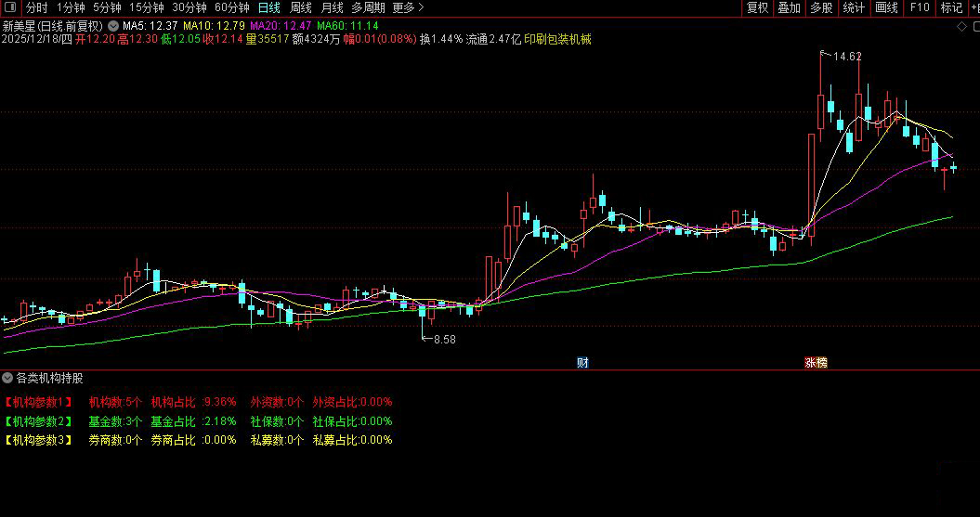Click the MA5: 12.37 indicator label
980x517 pixels.
[x=150, y=26]
